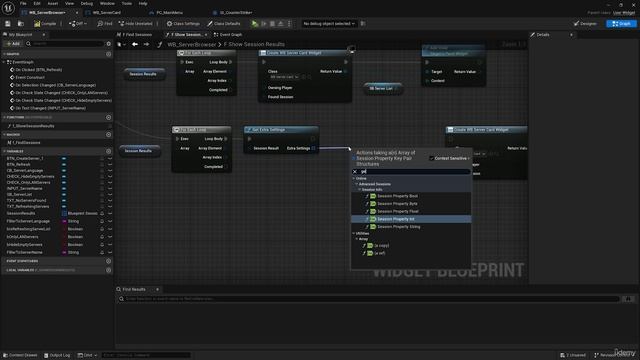This screenshot has height=360, width=640.
Task: Open Class Settings
Action: [183, 24]
